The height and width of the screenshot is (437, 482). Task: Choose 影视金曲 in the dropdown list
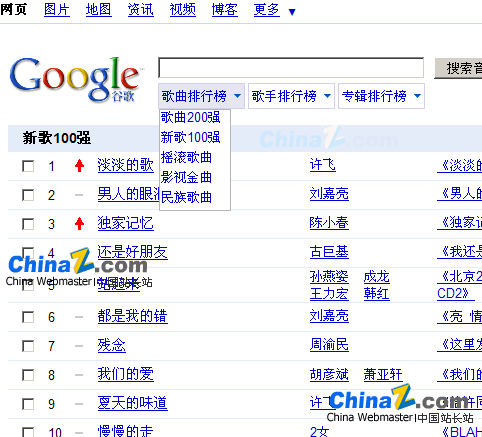186,177
